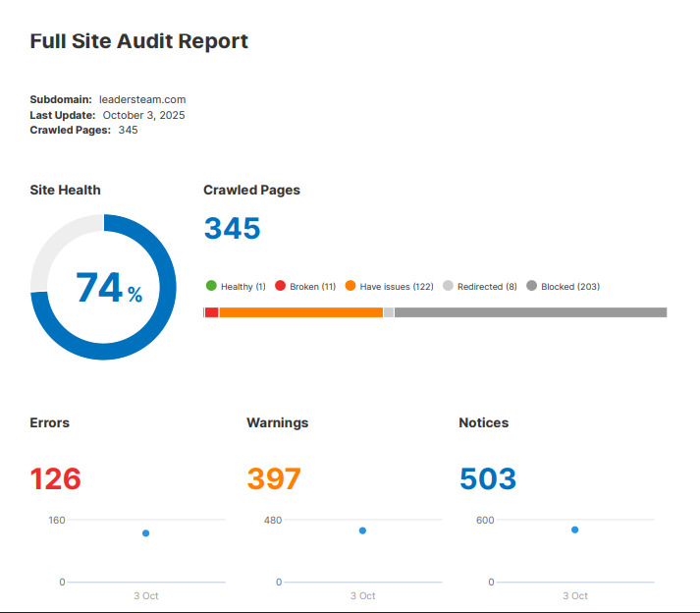
Task: Click the Warnings chart data point
Action: point(362,530)
